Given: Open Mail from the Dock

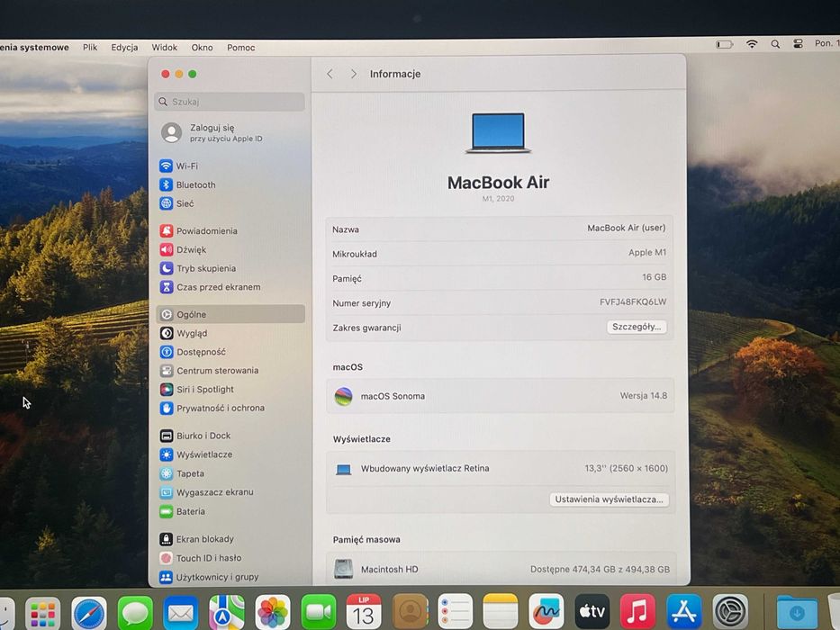Looking at the screenshot, I should click(x=181, y=612).
